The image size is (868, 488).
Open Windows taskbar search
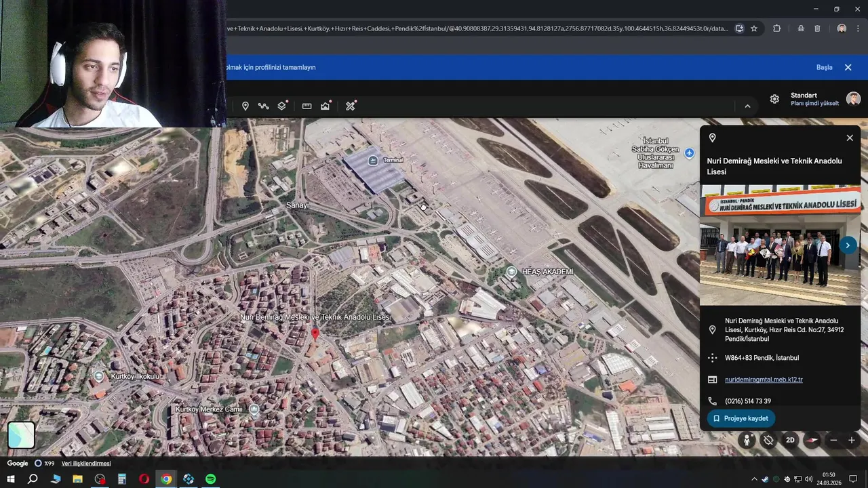click(x=33, y=479)
